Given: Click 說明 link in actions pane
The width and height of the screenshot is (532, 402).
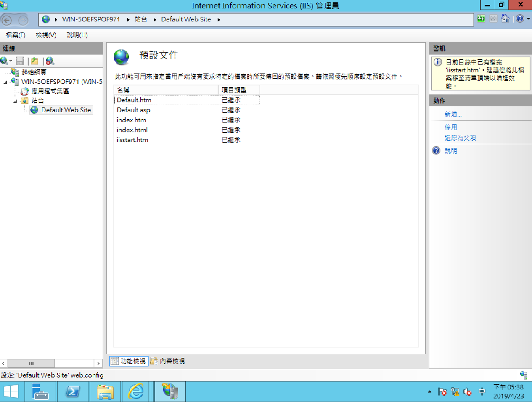Looking at the screenshot, I should pyautogui.click(x=451, y=151).
